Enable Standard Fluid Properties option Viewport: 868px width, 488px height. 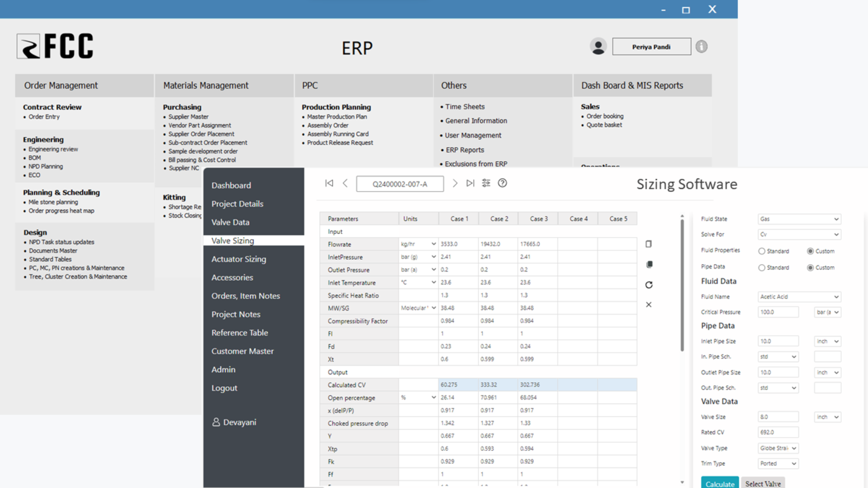(x=762, y=251)
